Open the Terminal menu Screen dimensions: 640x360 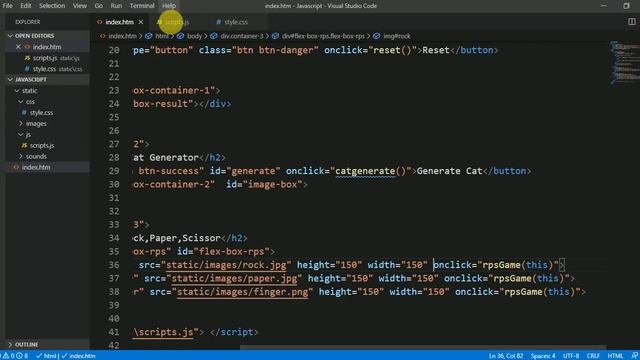click(142, 6)
